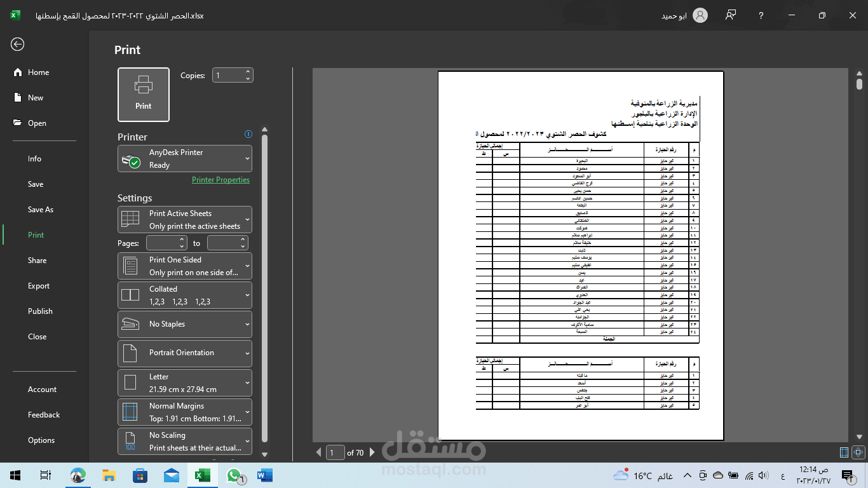
Task: Toggle Zoom to Page in the preview
Action: tap(859, 452)
